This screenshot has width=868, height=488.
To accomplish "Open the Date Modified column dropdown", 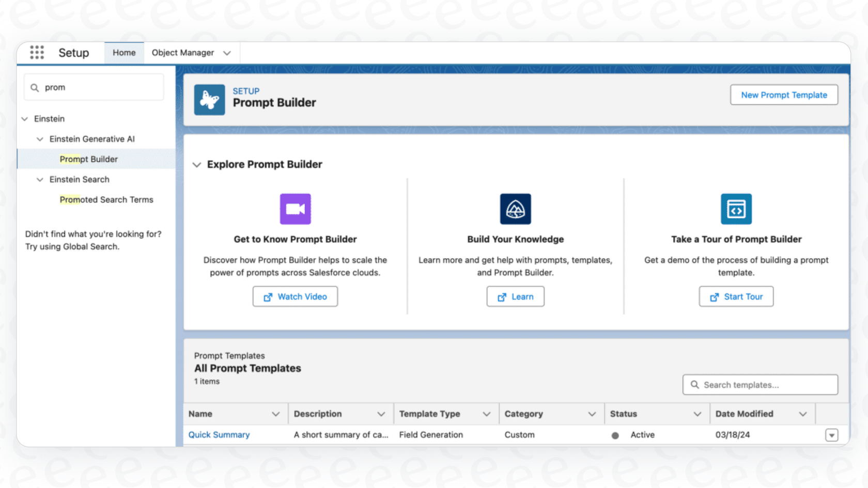I will [803, 414].
